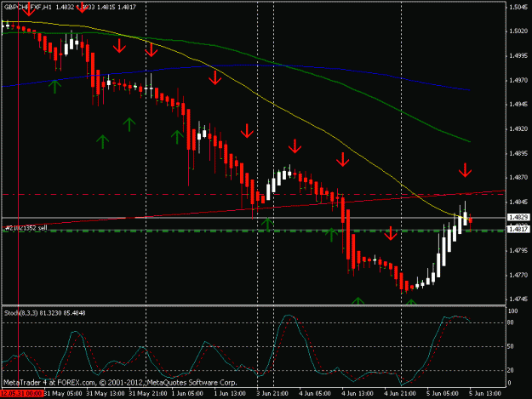Click the stochastic 50 level label
Image resolution: width=532 pixels, height=399 pixels.
pyautogui.click(x=510, y=346)
